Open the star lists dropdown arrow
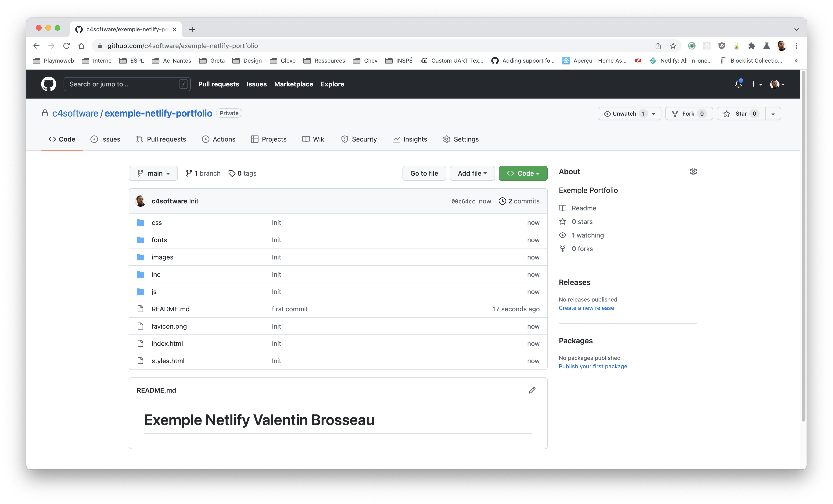The width and height of the screenshot is (833, 504). tap(773, 114)
